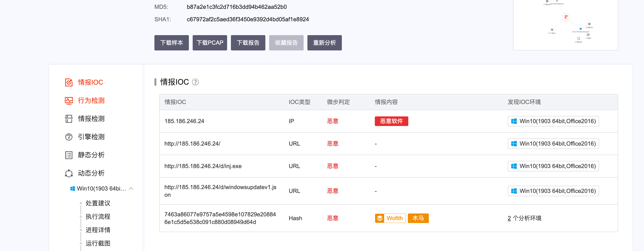The height and width of the screenshot is (251, 644).
Task: Open 进程详情 sidebar item
Action: (x=98, y=230)
